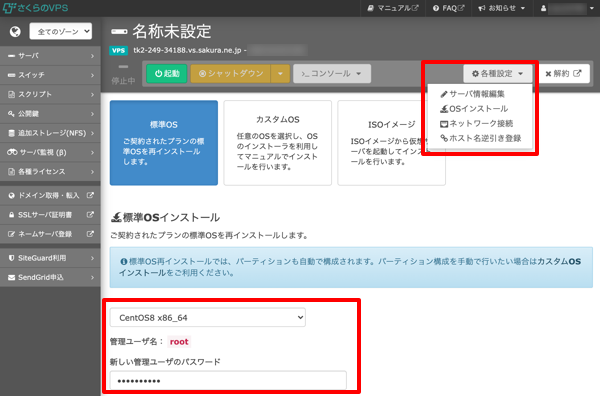
Task: Click the 名称未設定 server title
Action: click(x=172, y=31)
